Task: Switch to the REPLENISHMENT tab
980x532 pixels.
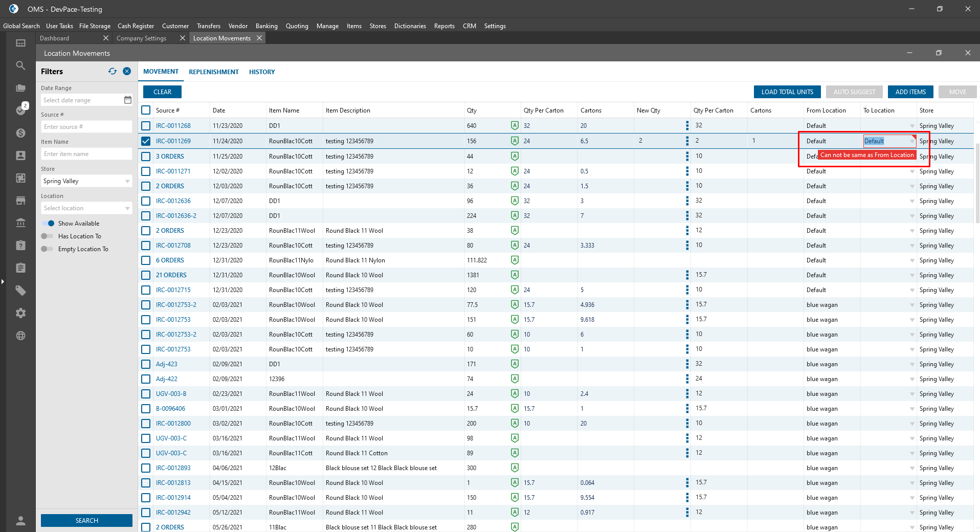Action: (213, 72)
